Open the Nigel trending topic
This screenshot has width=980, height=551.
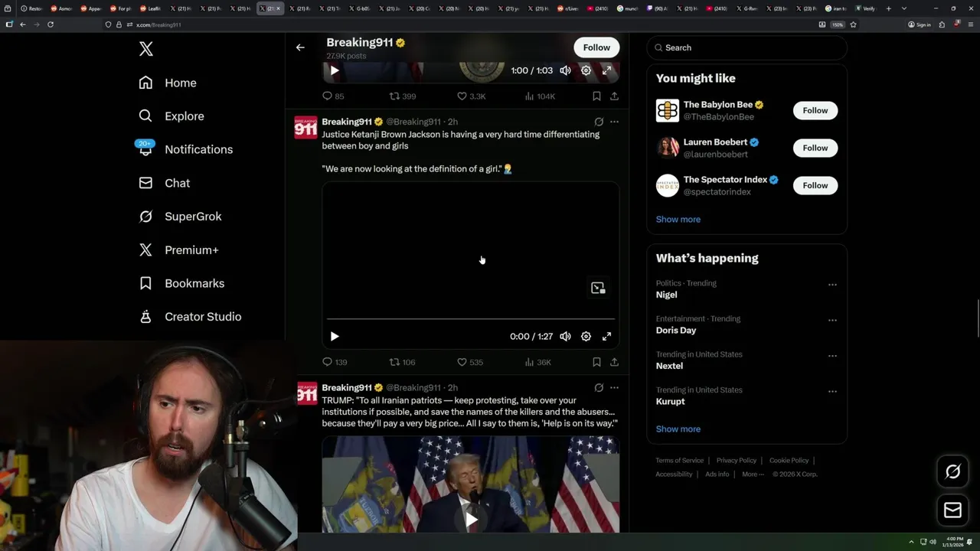667,295
